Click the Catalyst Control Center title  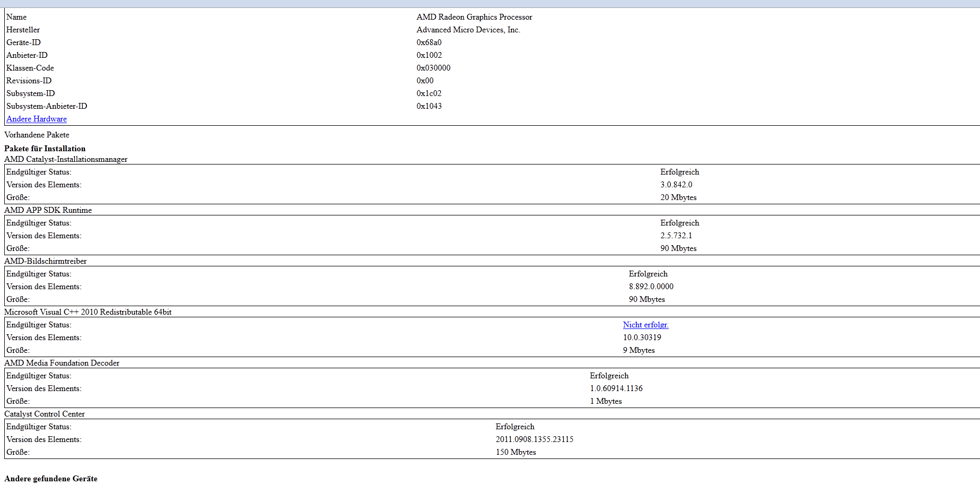[x=45, y=414]
